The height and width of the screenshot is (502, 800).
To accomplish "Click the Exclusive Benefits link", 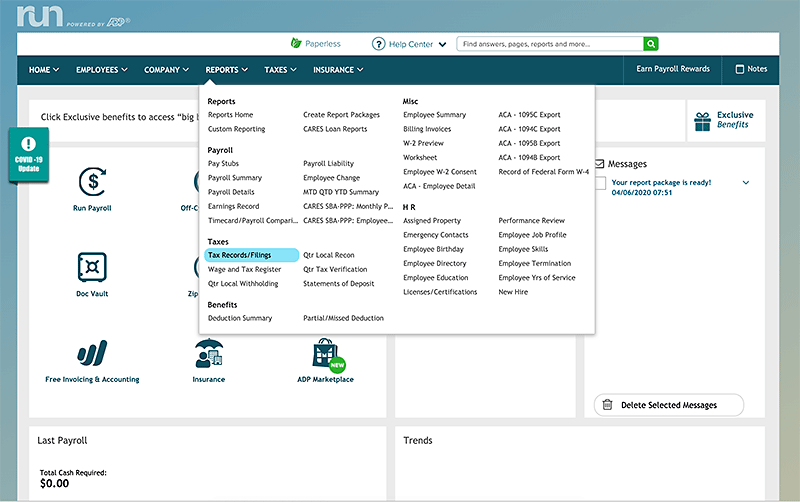I will pyautogui.click(x=735, y=120).
